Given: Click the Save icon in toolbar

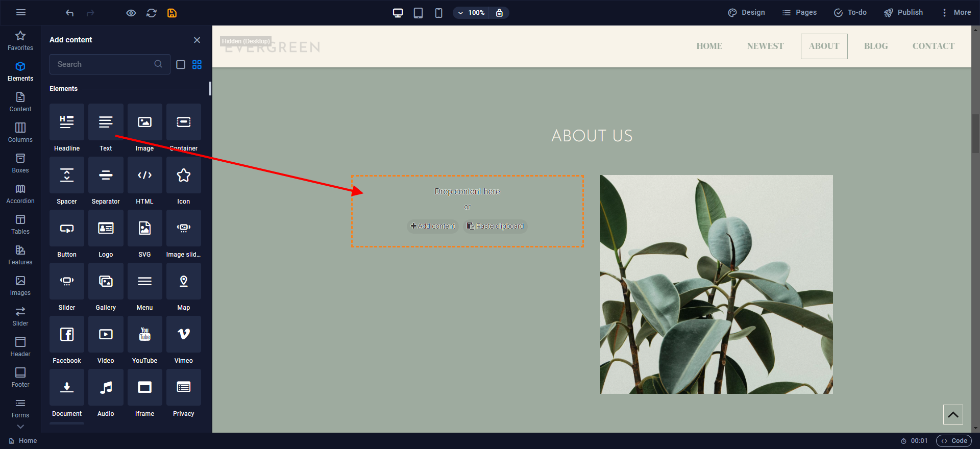Looking at the screenshot, I should [x=172, y=13].
